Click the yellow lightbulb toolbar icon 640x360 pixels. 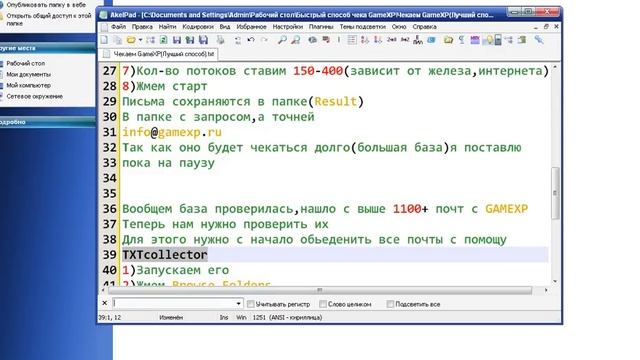tap(488, 40)
